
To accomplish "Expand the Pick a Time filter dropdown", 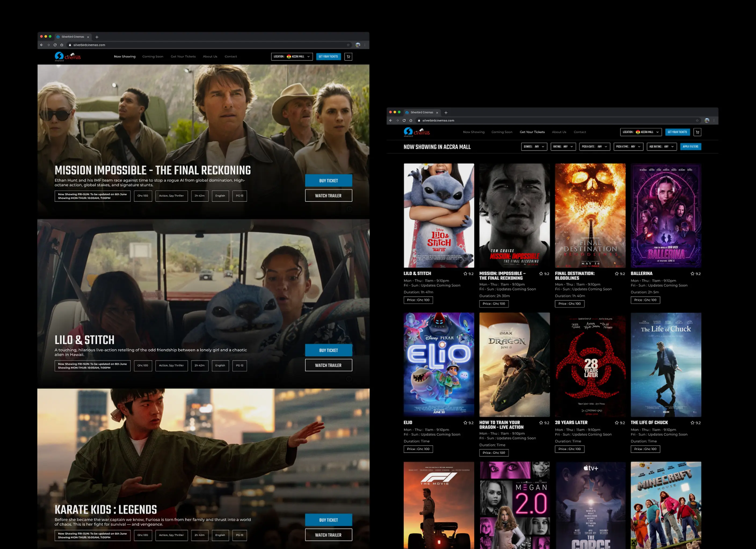I will pyautogui.click(x=628, y=147).
